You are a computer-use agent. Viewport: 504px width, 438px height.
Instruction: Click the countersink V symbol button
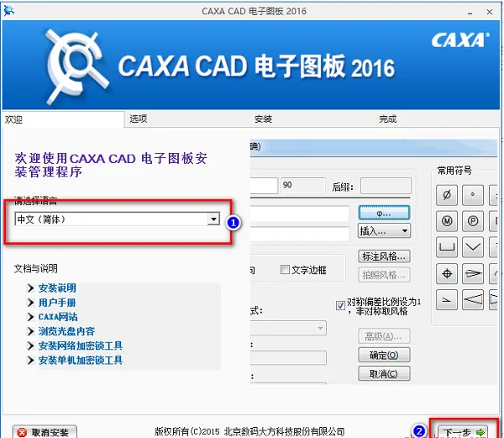[x=472, y=247]
